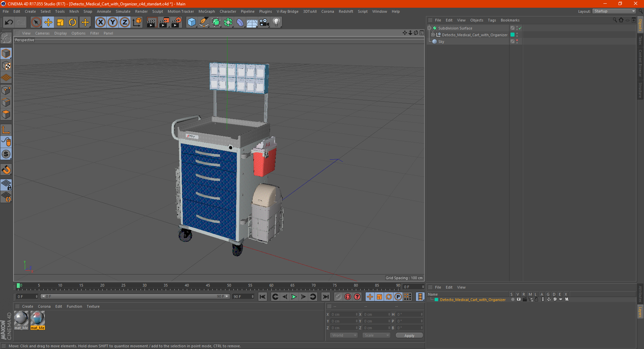Go to start of animation
The width and height of the screenshot is (644, 349).
(x=263, y=297)
